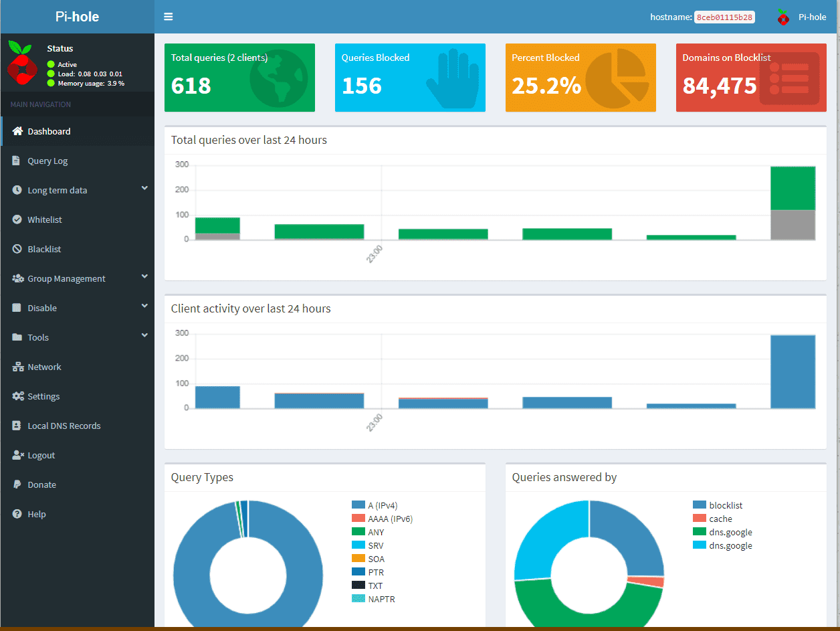Click the Network icon in sidebar
This screenshot has width=840, height=631.
[x=17, y=367]
